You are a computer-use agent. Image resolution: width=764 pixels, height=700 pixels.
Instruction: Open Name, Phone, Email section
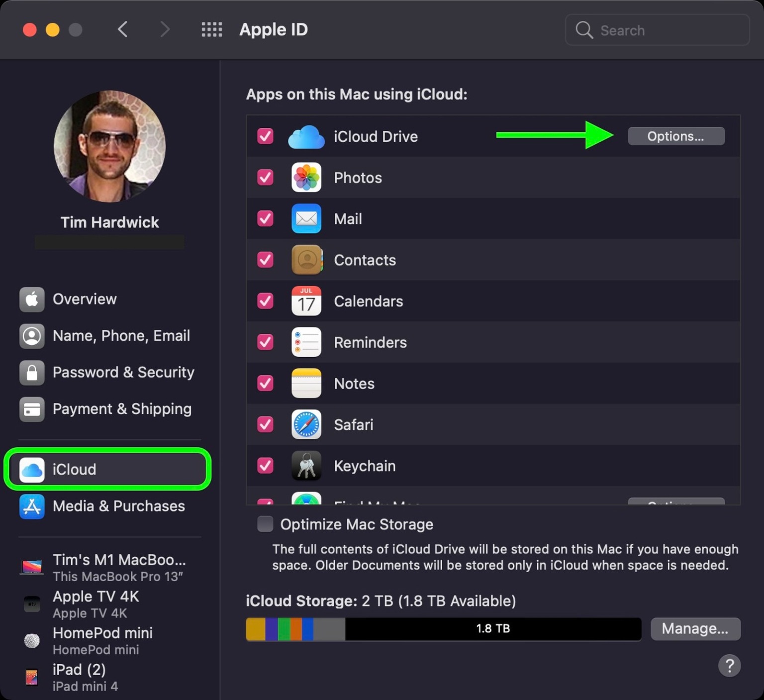pyautogui.click(x=109, y=336)
